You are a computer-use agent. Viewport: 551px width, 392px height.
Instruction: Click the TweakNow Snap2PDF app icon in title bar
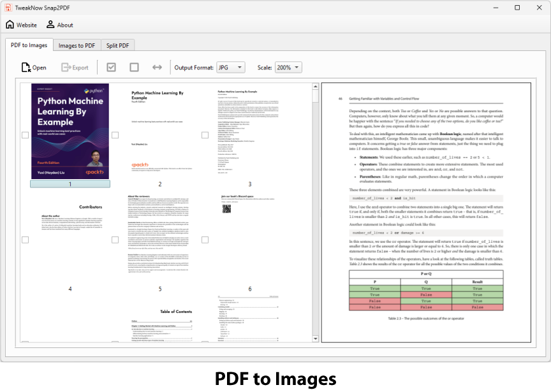[x=8, y=8]
